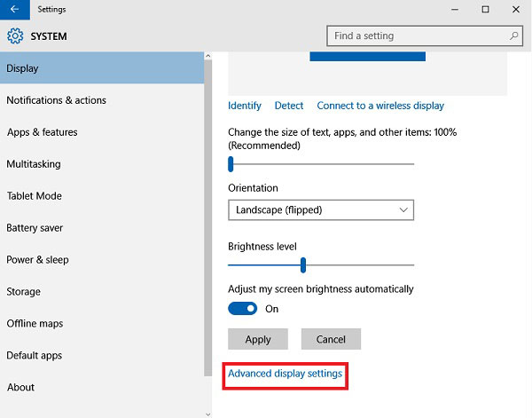Screen dimensions: 532x418
Task: Click the search magnifier icon
Action: tap(514, 36)
